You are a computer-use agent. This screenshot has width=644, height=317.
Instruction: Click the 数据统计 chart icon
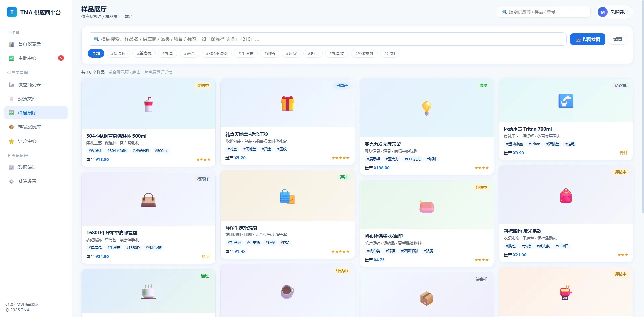[11, 168]
